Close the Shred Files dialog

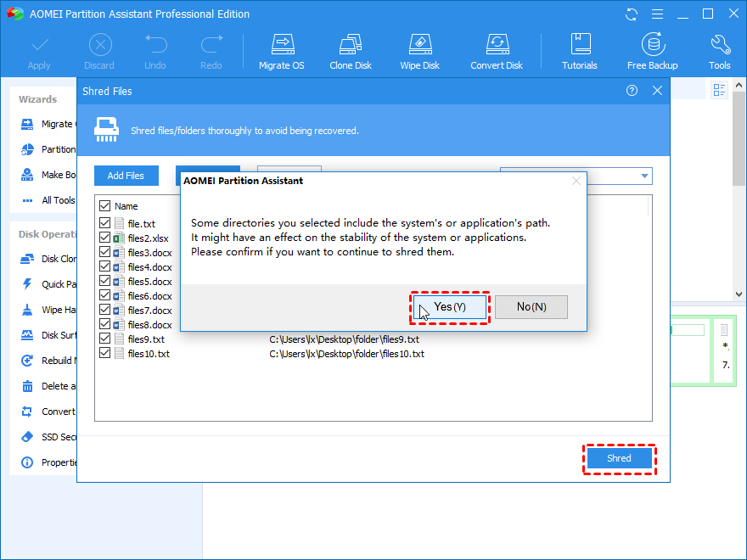[x=657, y=91]
